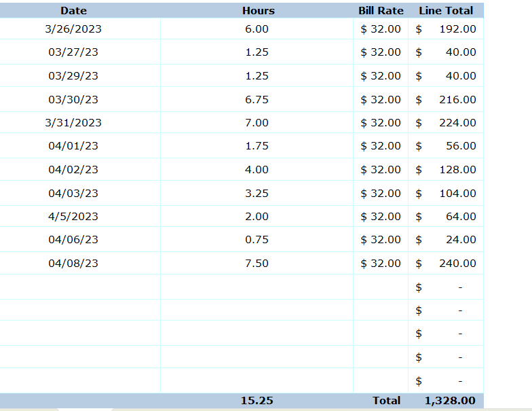Click the Hours column header
Image resolution: width=532 pixels, height=411 pixels.
(x=258, y=11)
